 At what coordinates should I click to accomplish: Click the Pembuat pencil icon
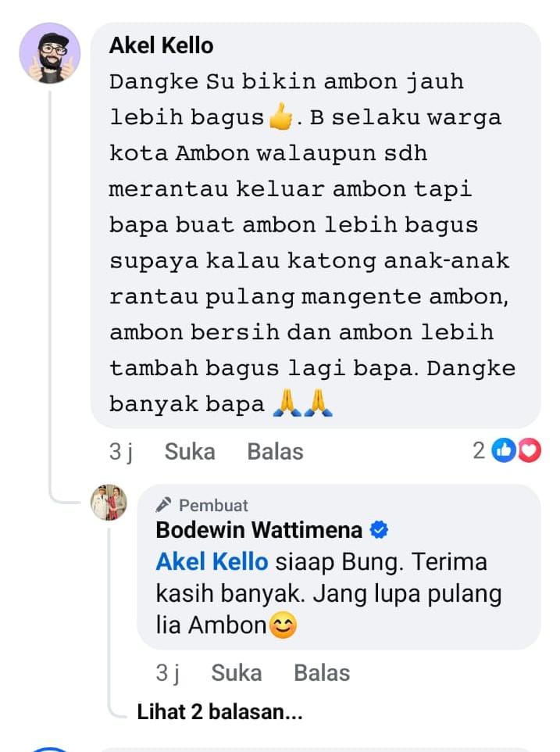click(164, 504)
